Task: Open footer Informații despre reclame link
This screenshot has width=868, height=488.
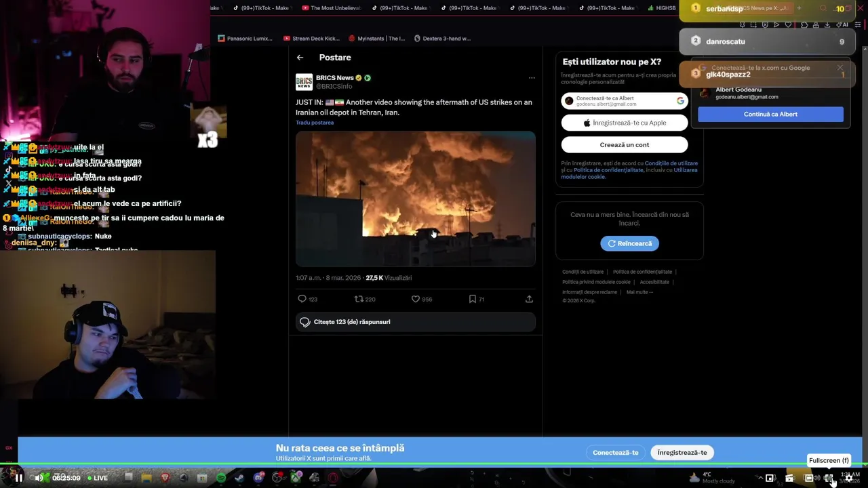Action: point(589,292)
